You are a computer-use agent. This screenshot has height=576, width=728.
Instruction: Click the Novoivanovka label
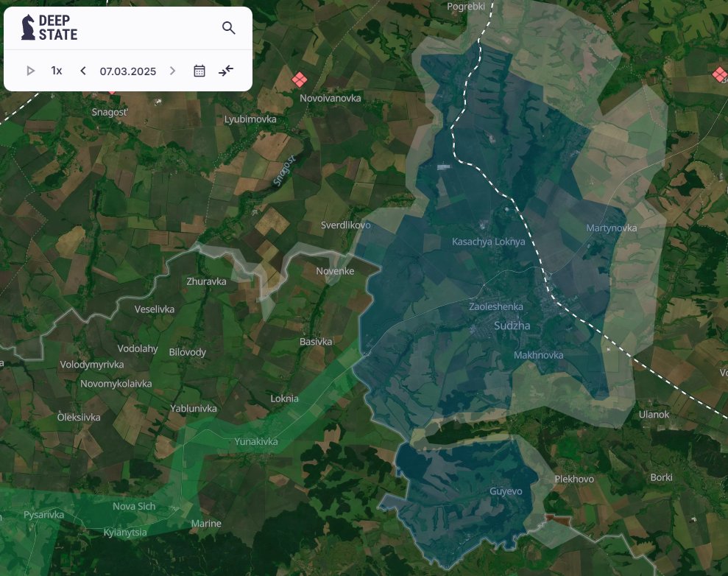[x=330, y=98]
